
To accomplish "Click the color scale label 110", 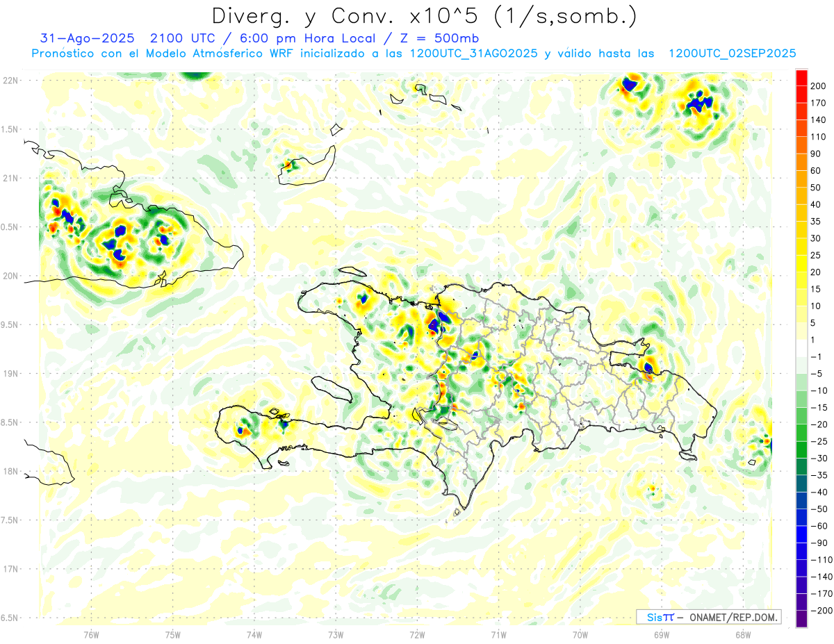I will [x=818, y=137].
